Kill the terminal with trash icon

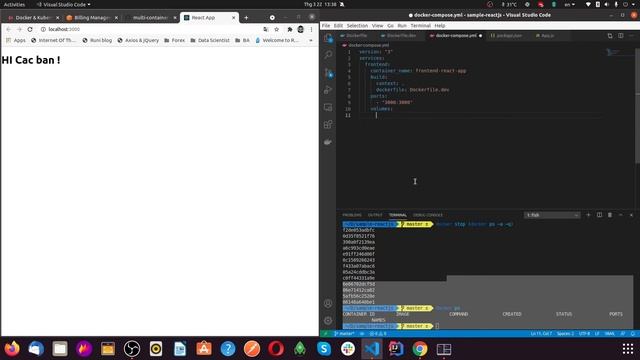[610, 215]
